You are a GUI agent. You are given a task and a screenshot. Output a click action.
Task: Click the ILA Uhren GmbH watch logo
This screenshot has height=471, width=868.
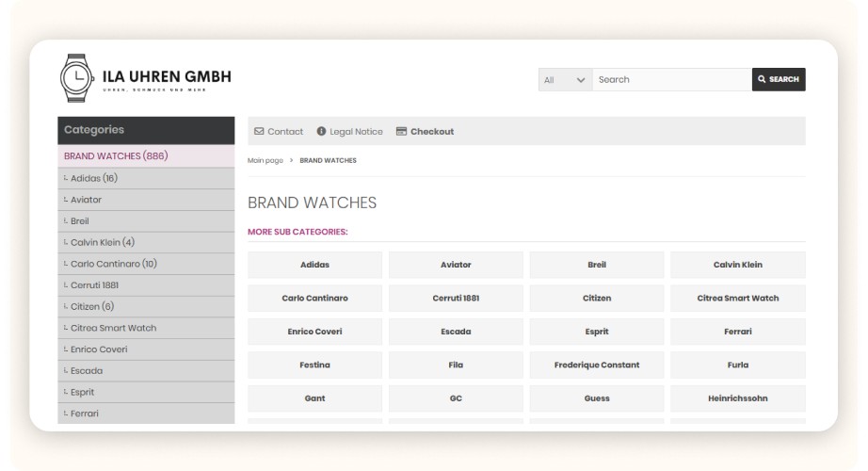click(146, 78)
